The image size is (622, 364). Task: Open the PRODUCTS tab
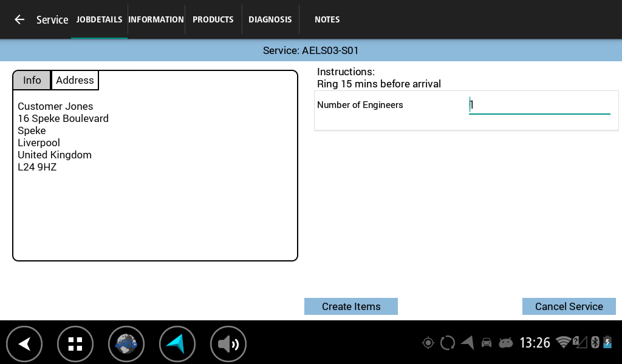click(213, 19)
